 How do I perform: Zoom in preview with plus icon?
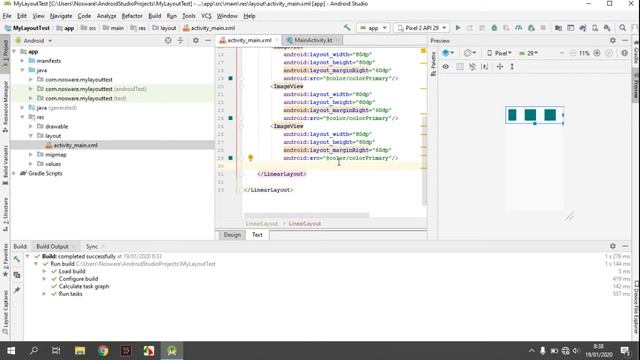[597, 53]
